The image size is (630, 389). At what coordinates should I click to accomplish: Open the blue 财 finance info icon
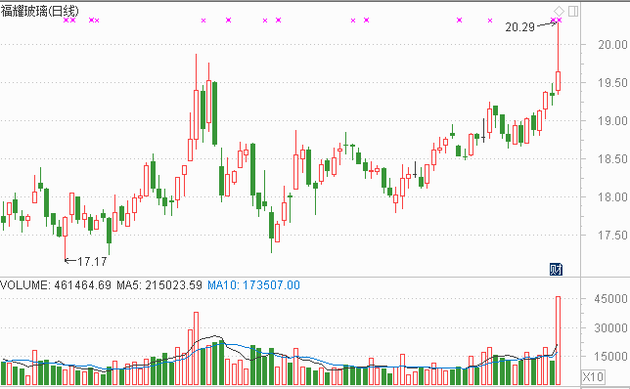pos(556,269)
